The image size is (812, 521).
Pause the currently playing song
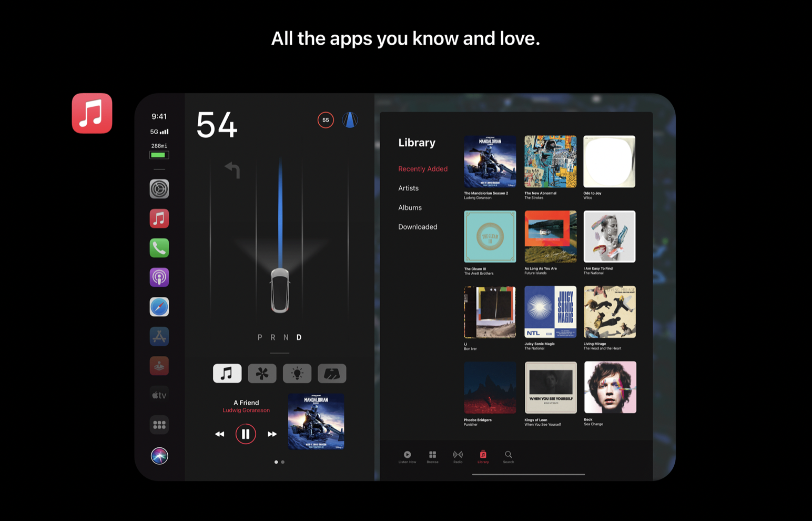pyautogui.click(x=246, y=434)
